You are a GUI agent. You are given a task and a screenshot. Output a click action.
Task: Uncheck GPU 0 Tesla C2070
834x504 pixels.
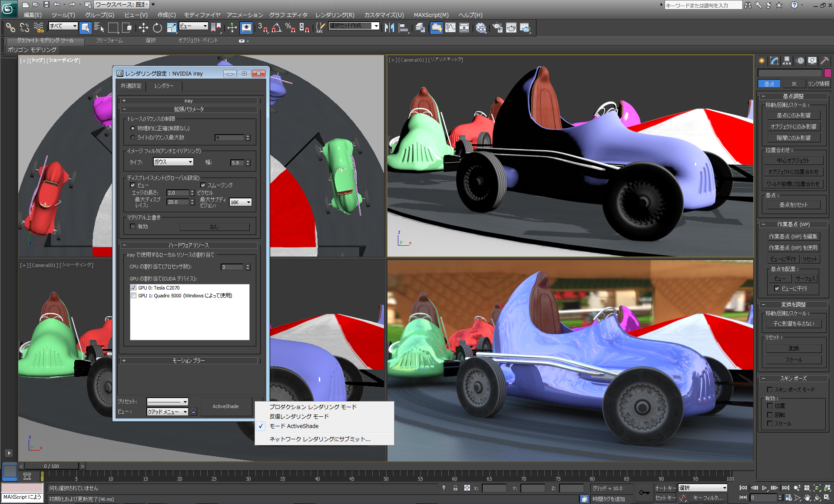click(134, 288)
